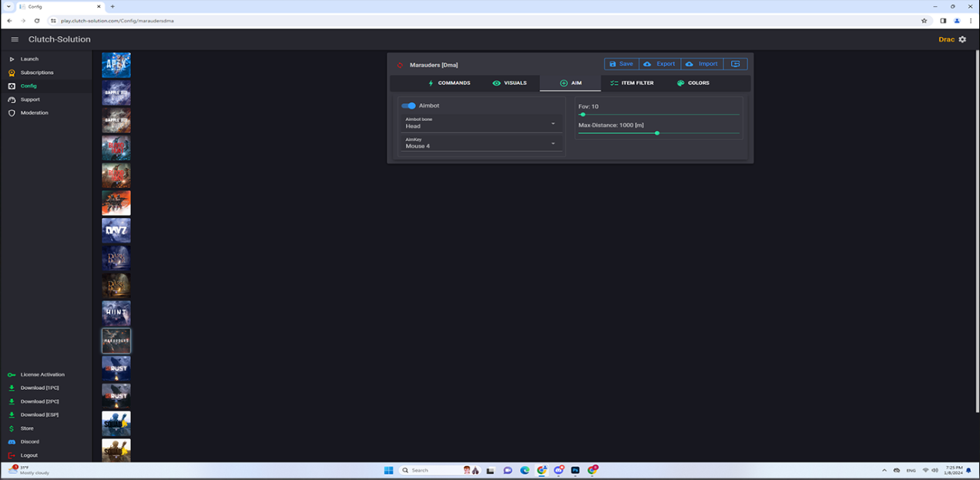Open the AimKey dropdown
The image size is (980, 480).
pyautogui.click(x=481, y=143)
